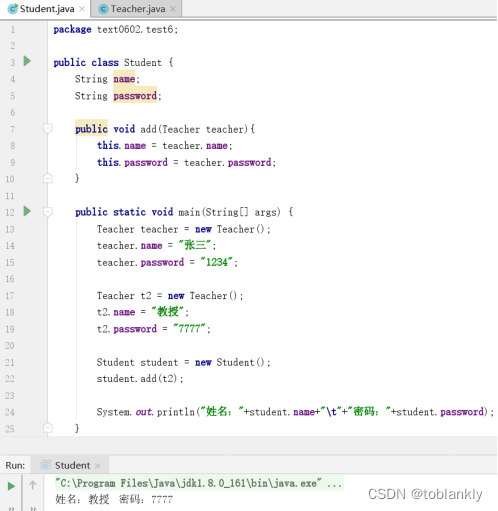
Task: Click Teacher t2 = new Teacher() line
Action: click(170, 296)
